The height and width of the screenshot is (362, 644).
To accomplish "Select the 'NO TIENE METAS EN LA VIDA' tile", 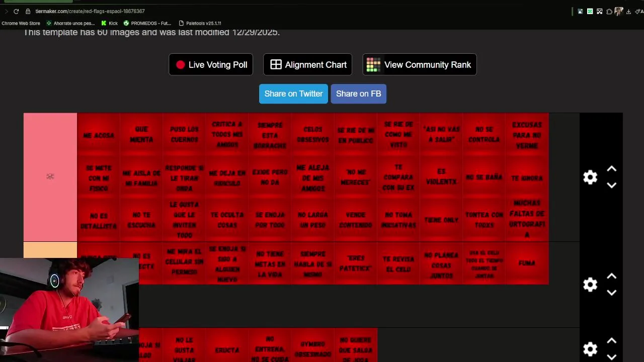I will coord(270,263).
